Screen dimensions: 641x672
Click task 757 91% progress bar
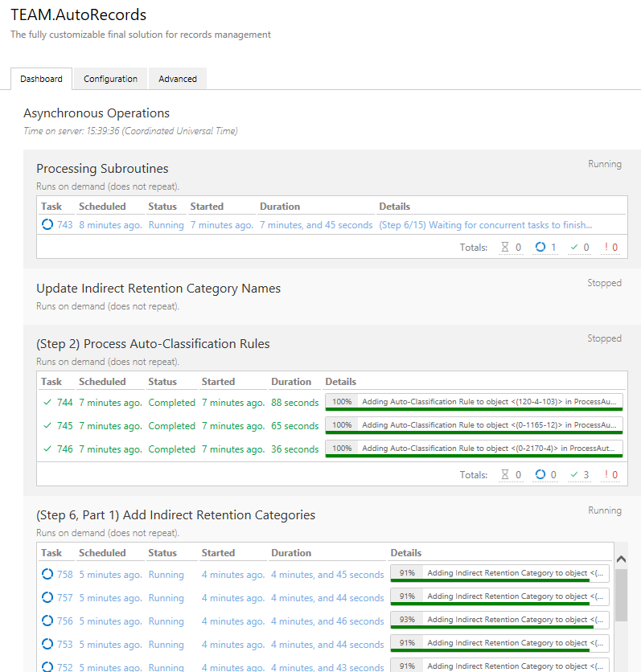coord(499,596)
